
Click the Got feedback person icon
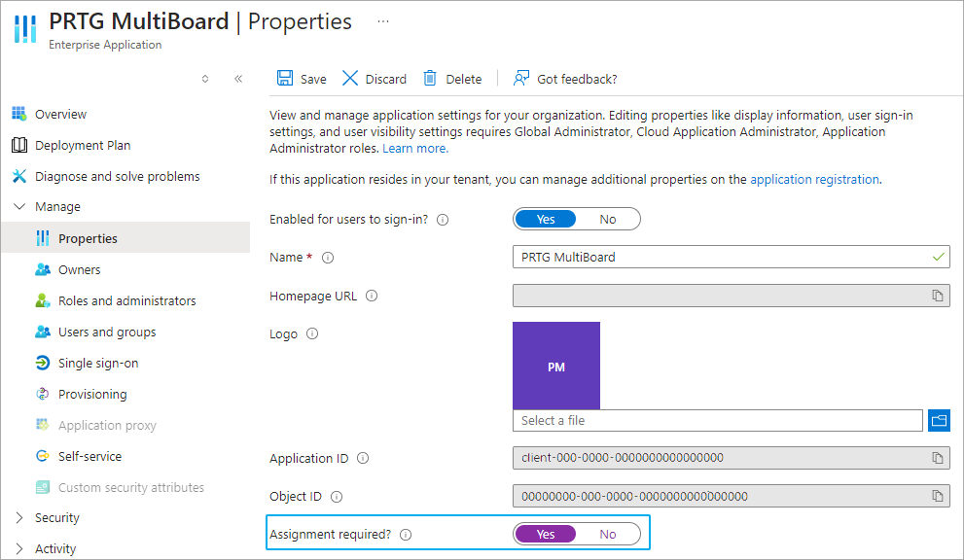click(520, 78)
